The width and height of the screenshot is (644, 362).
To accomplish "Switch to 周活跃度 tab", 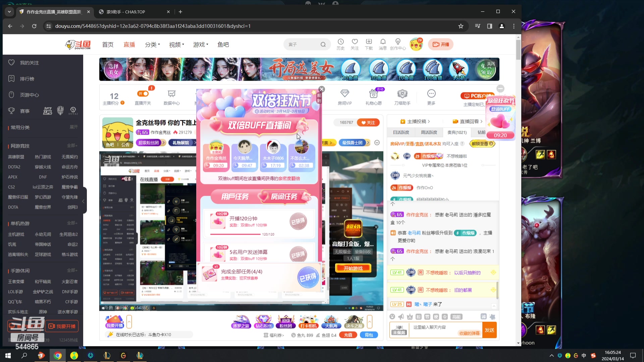I will tap(429, 132).
